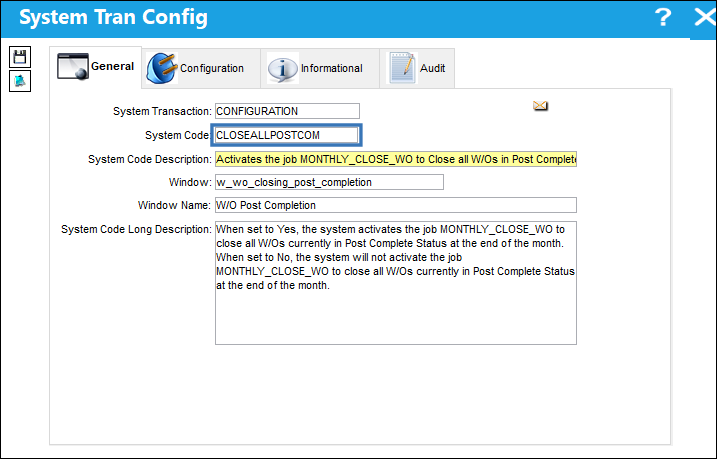Click the Window field w_wo_closing_post_completion
This screenshot has height=459, width=717.
tap(329, 182)
